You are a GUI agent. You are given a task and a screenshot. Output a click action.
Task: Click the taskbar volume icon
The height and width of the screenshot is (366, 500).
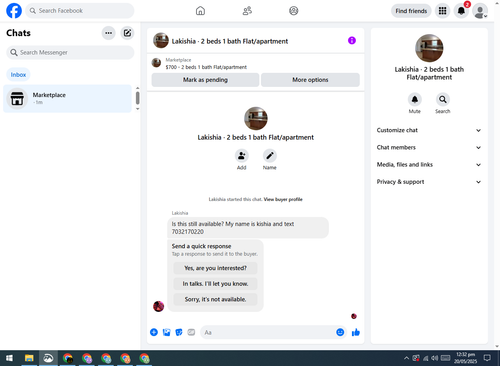435,358
